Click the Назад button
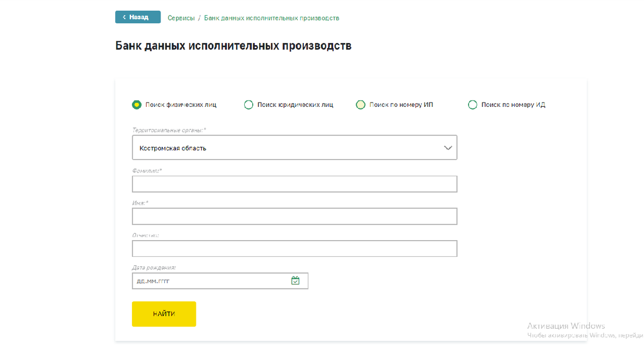The image size is (644, 347). click(x=138, y=17)
